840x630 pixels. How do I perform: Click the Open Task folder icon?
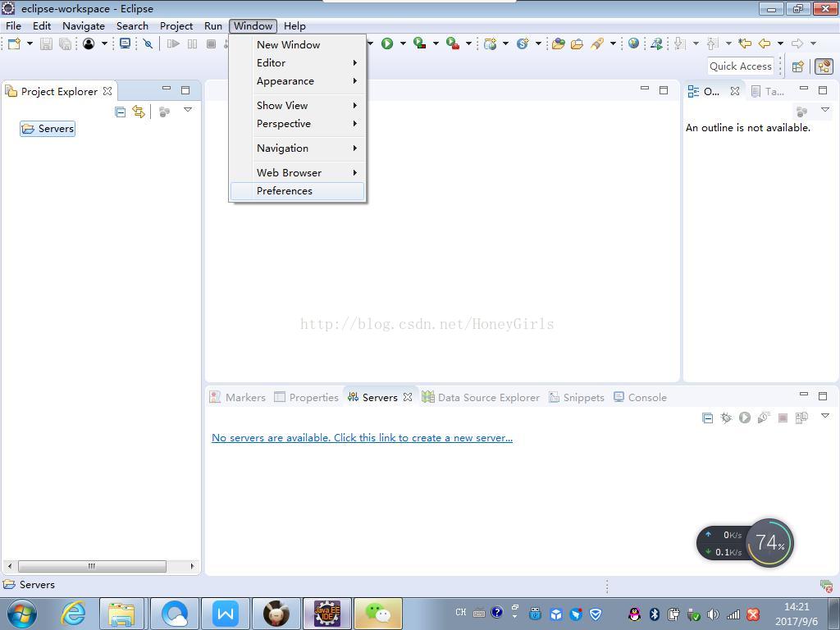577,44
